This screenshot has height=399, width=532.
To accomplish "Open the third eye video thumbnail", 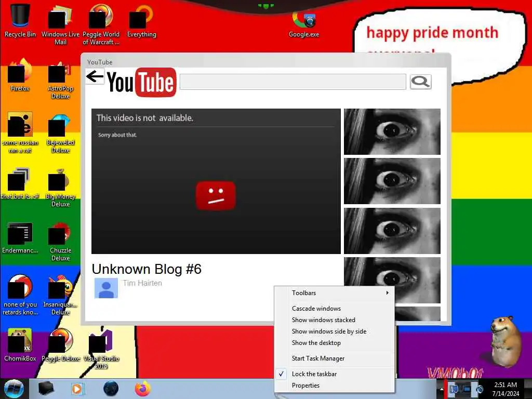I will coord(392,231).
